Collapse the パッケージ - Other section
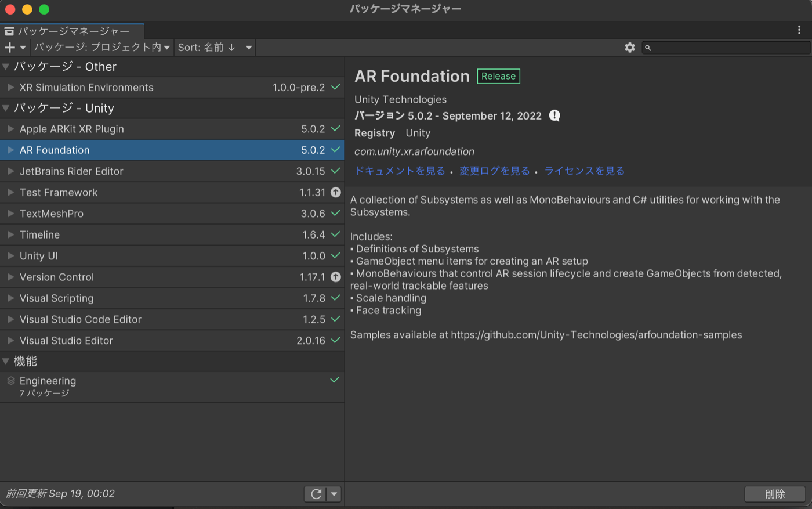The width and height of the screenshot is (812, 509). click(x=6, y=67)
